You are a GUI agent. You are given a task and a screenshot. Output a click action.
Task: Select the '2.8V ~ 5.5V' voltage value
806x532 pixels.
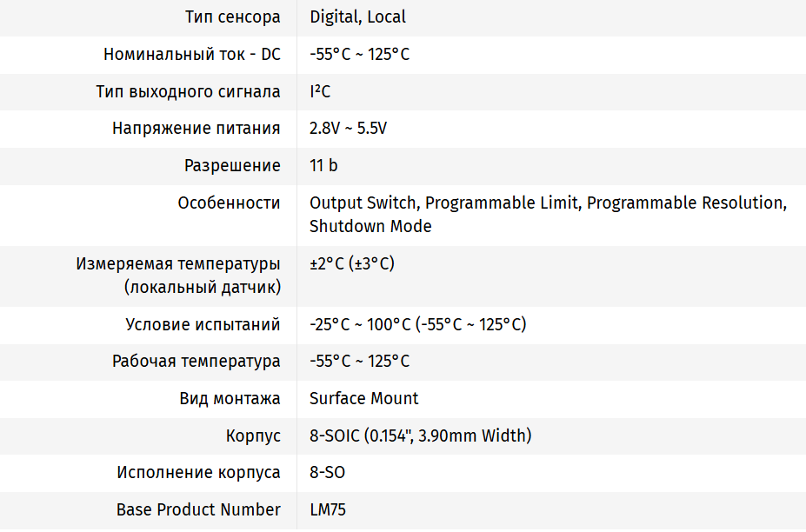coord(348,129)
